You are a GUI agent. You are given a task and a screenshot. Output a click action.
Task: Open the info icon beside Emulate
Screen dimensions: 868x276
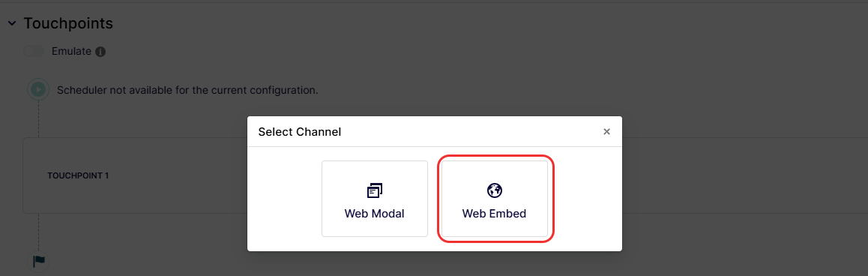[x=100, y=52]
